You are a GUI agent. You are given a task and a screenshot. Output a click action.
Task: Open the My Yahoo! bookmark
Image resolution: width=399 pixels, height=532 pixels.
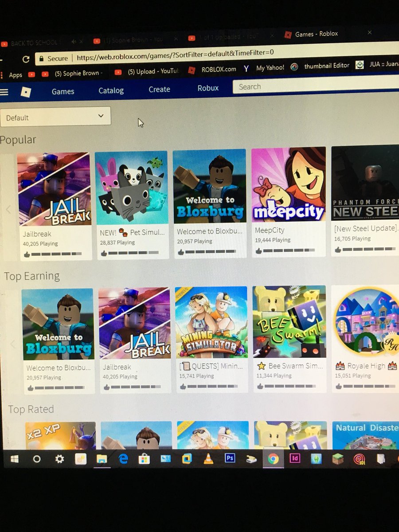coord(264,68)
